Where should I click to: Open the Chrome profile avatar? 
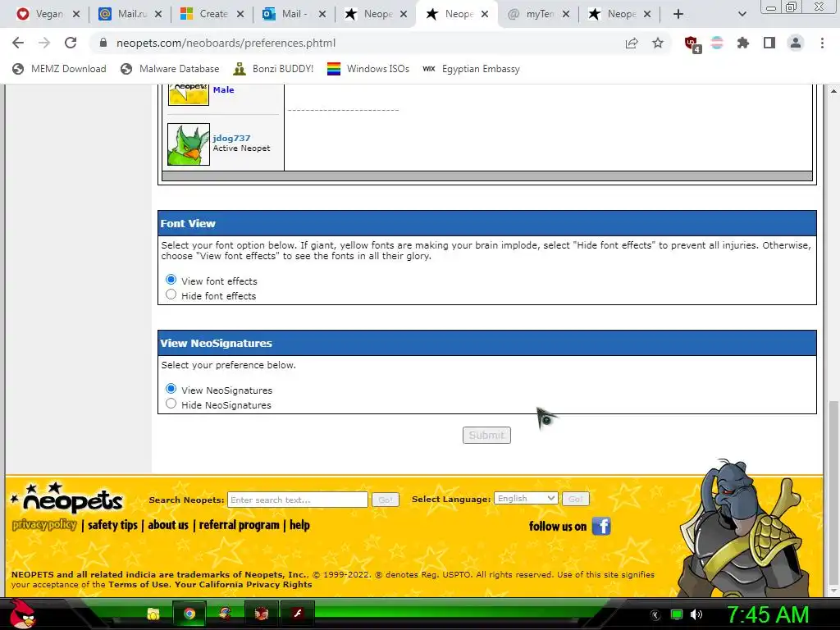coord(796,43)
